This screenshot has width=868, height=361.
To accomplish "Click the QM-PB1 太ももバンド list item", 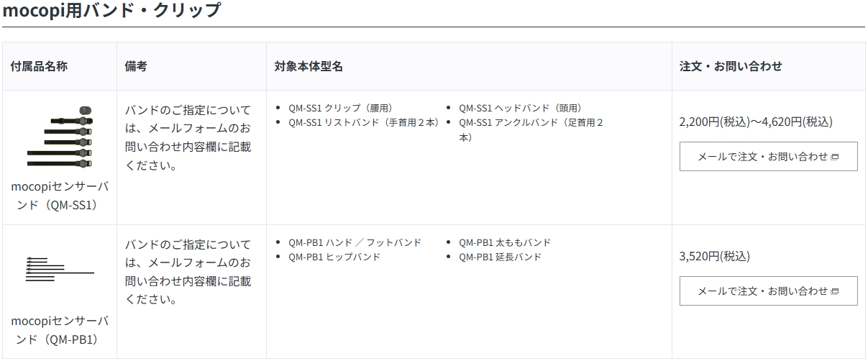I will click(505, 242).
